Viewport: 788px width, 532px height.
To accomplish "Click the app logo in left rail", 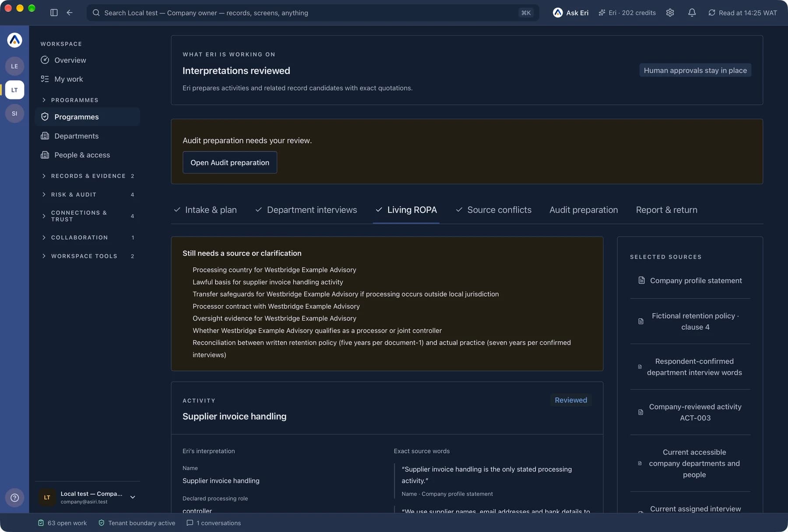I will (14, 40).
